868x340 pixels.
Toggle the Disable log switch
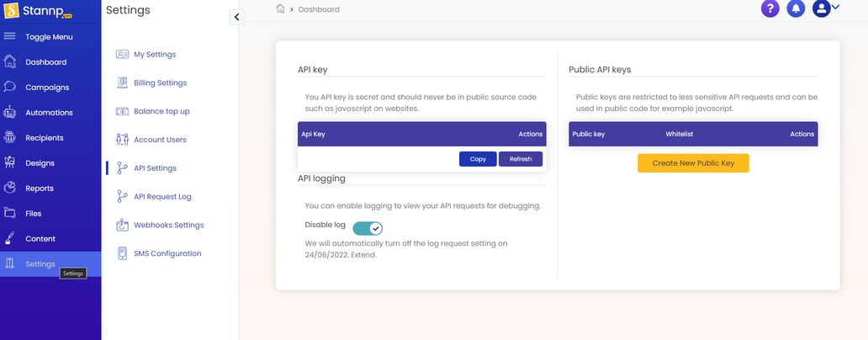point(368,228)
